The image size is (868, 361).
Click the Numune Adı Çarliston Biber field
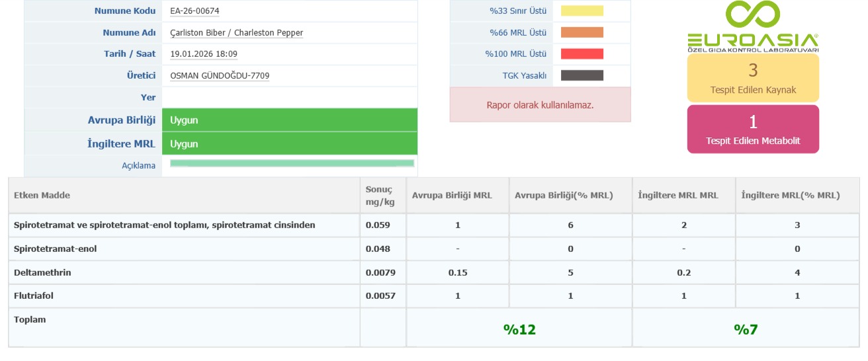pos(236,33)
